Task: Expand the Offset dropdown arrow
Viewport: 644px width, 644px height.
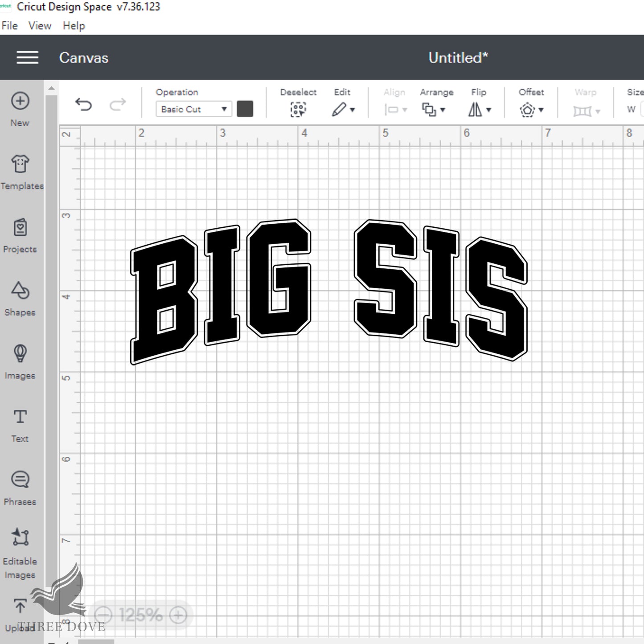Action: point(541,110)
